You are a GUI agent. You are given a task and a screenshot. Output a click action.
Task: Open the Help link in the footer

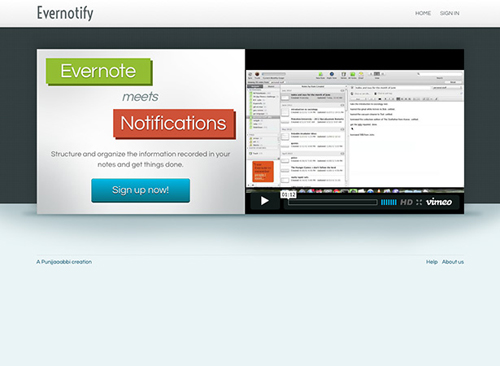[x=432, y=262]
